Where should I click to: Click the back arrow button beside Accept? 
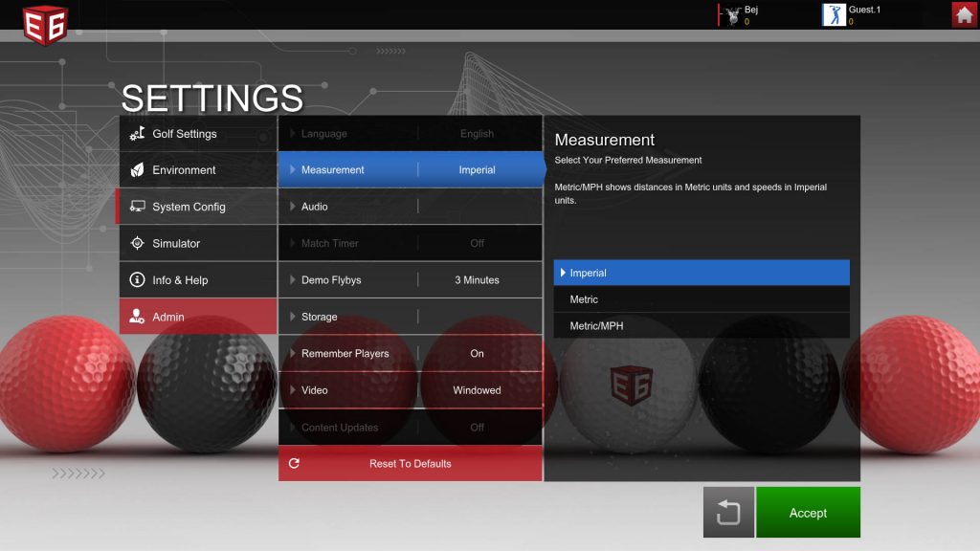728,513
